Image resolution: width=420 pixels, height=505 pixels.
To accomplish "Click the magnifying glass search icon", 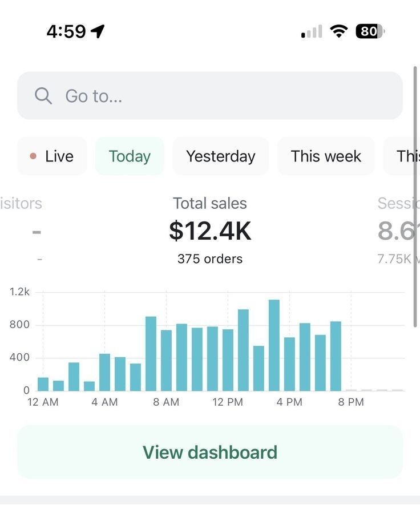I will click(x=43, y=95).
